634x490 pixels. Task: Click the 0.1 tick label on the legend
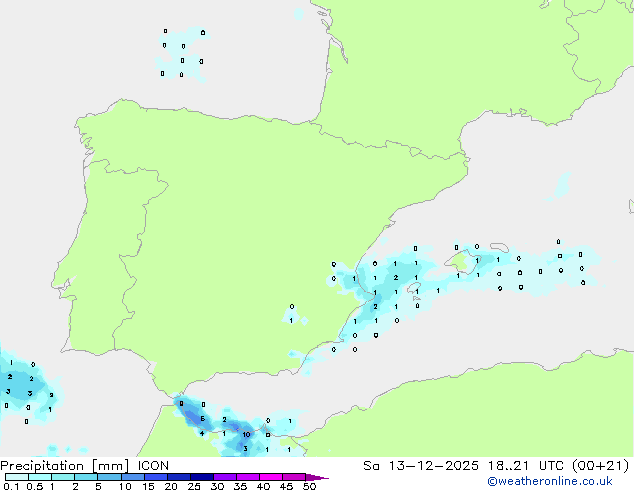coord(9,487)
